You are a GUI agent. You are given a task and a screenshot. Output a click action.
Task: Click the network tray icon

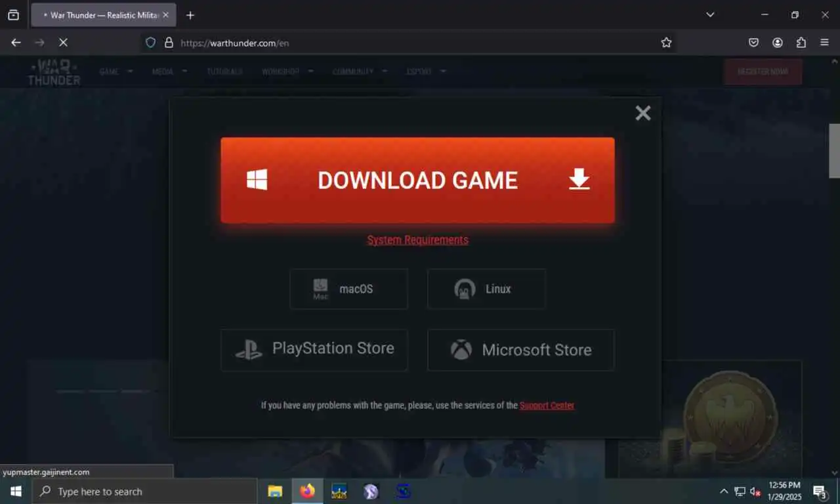point(740,491)
